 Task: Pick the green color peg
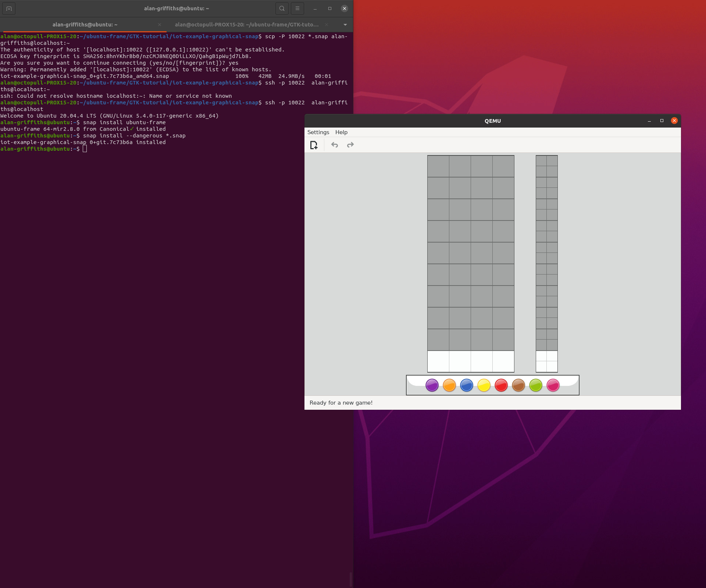pyautogui.click(x=535, y=385)
